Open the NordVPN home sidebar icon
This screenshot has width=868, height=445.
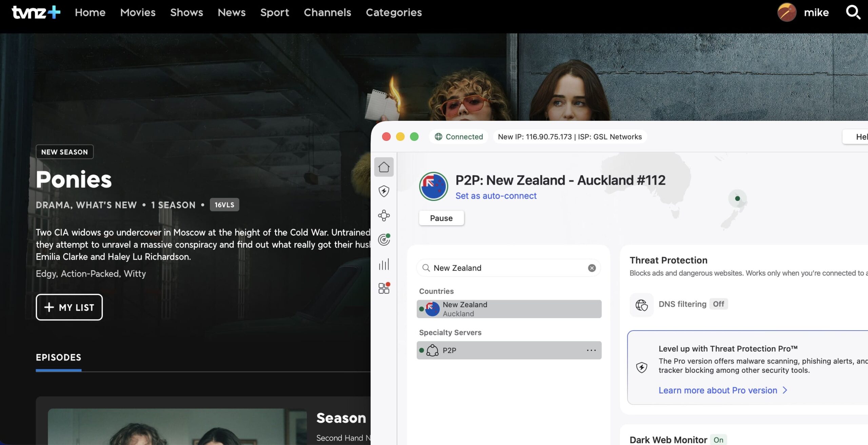(384, 167)
